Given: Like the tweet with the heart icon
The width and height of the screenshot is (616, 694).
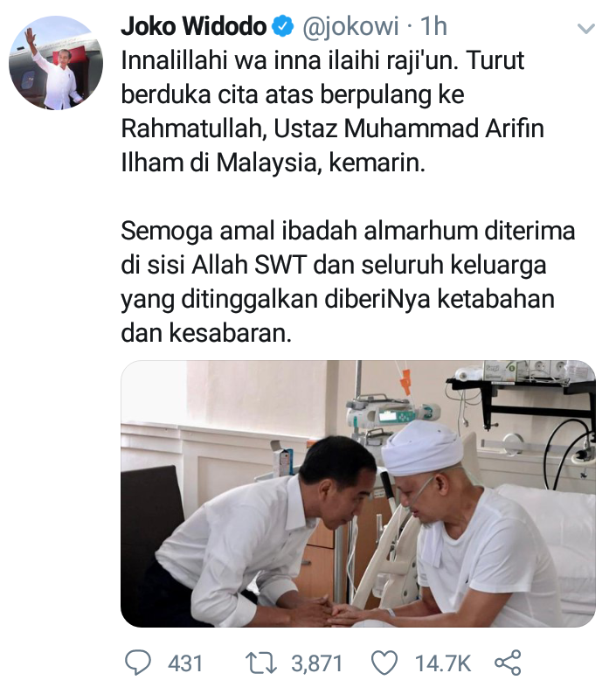Looking at the screenshot, I should 384,663.
